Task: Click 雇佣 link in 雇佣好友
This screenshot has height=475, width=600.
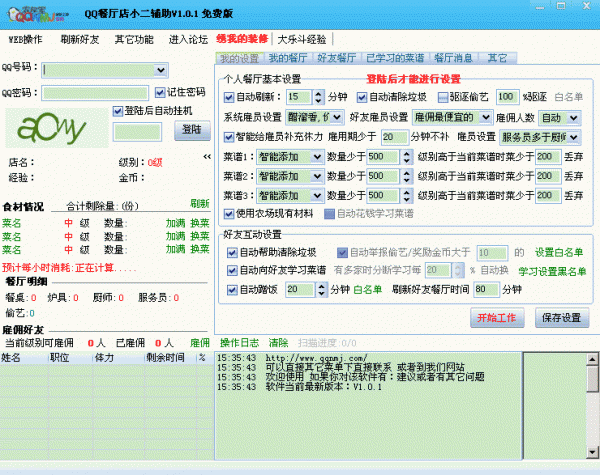Action: pyautogui.click(x=200, y=343)
